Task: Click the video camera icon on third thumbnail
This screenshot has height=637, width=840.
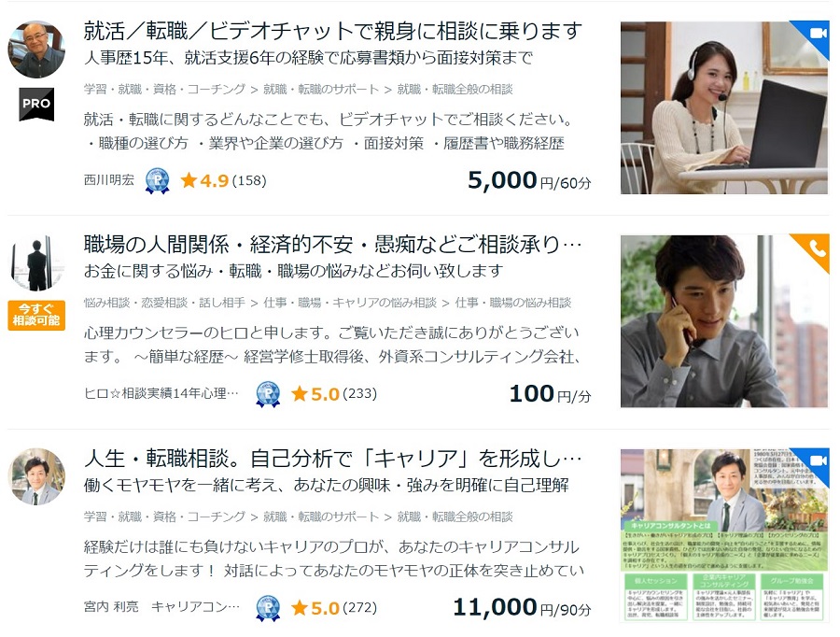Action: click(818, 460)
